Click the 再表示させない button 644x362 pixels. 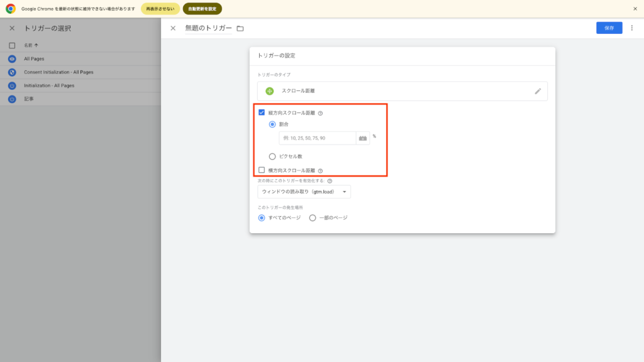pyautogui.click(x=160, y=9)
